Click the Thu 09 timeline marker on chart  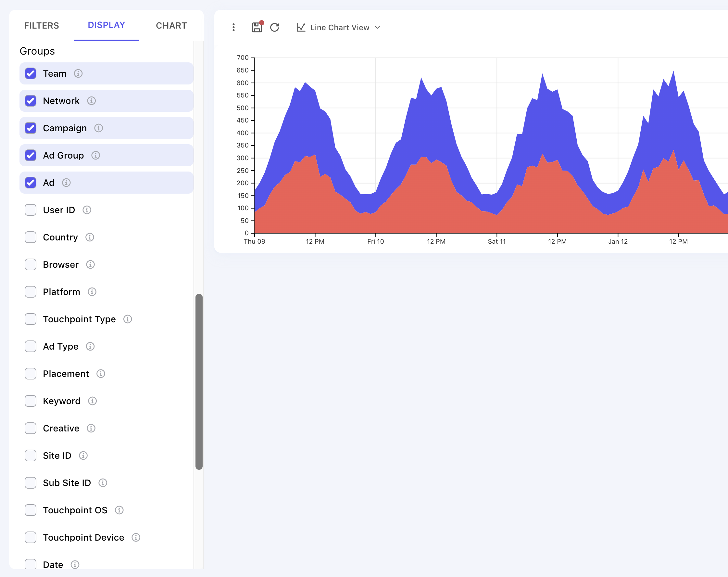coord(255,241)
